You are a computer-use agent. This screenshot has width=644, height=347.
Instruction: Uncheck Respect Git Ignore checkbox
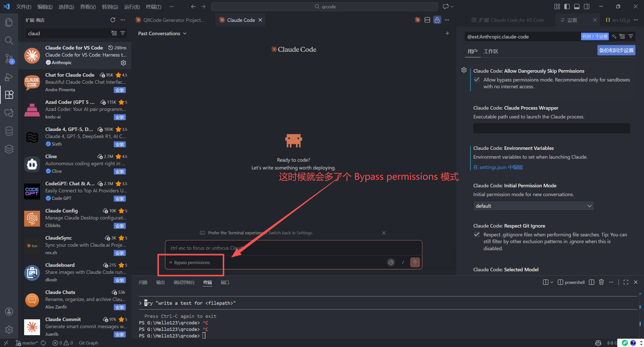pyautogui.click(x=477, y=235)
